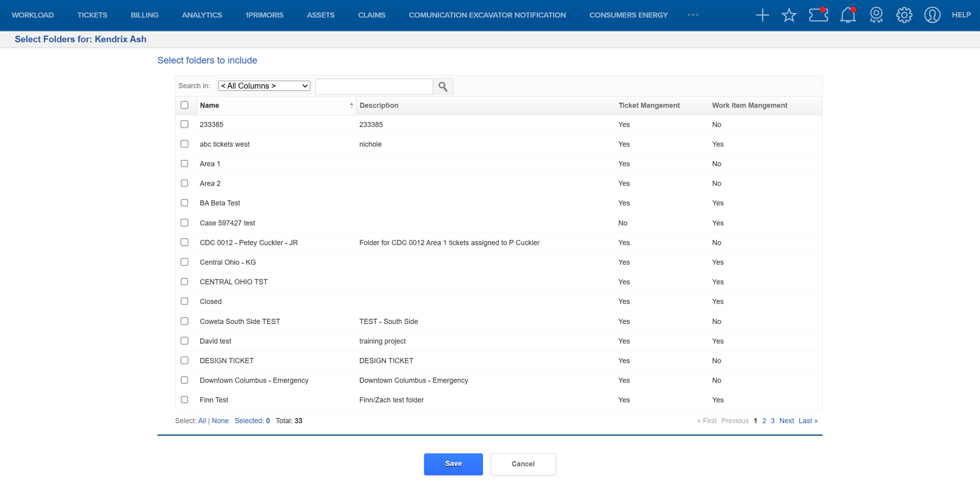Click the Description column header
The width and height of the screenshot is (980, 488).
coord(379,106)
